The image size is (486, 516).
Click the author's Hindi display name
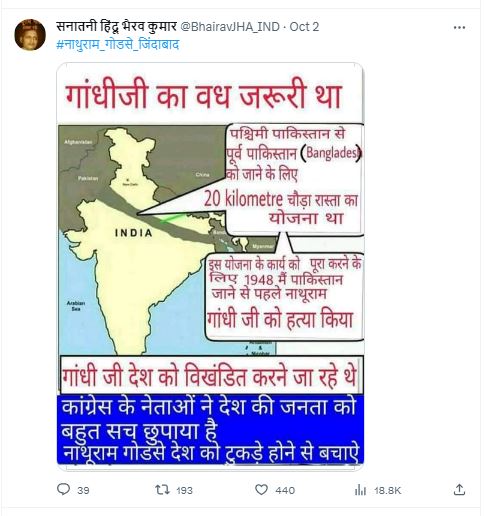pos(116,26)
